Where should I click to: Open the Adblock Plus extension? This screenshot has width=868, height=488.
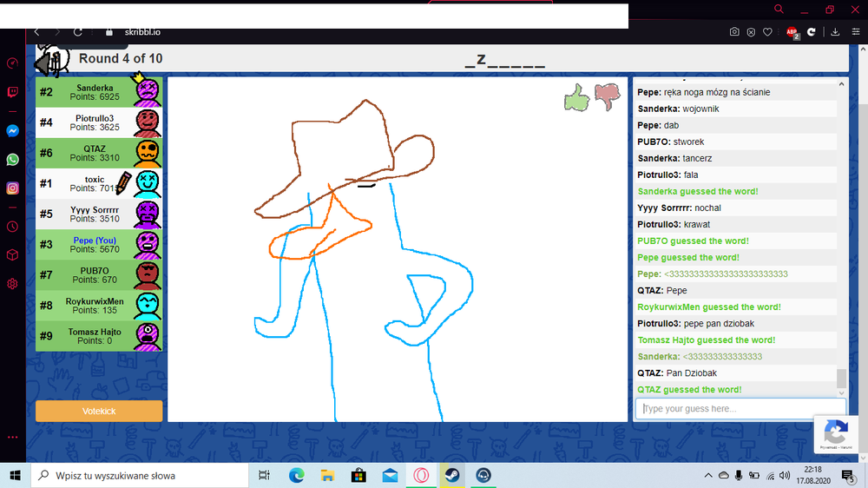tap(792, 33)
